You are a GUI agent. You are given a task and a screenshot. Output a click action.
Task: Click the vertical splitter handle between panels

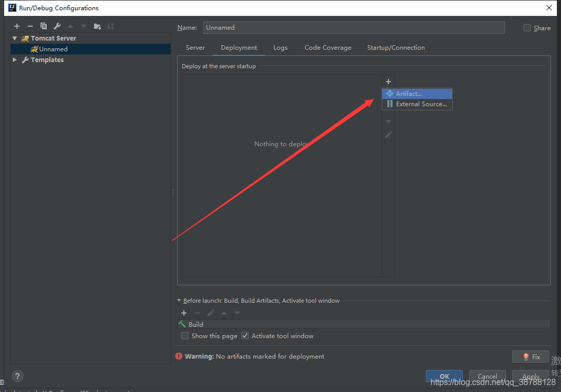pos(173,192)
